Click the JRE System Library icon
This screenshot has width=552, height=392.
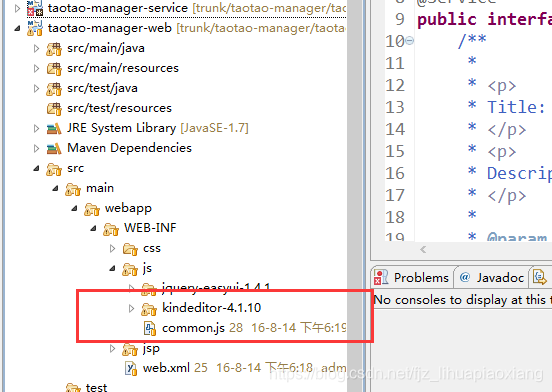(x=54, y=129)
